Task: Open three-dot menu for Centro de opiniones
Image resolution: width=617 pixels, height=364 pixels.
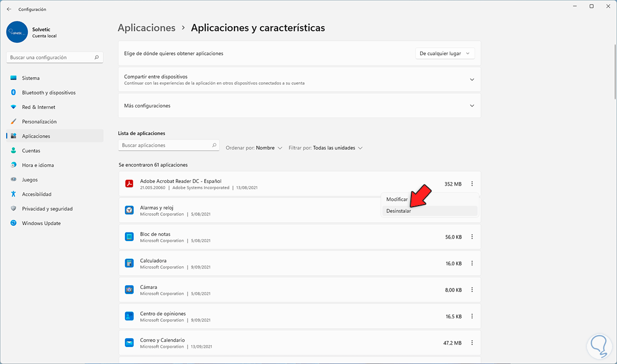Action: (x=472, y=316)
